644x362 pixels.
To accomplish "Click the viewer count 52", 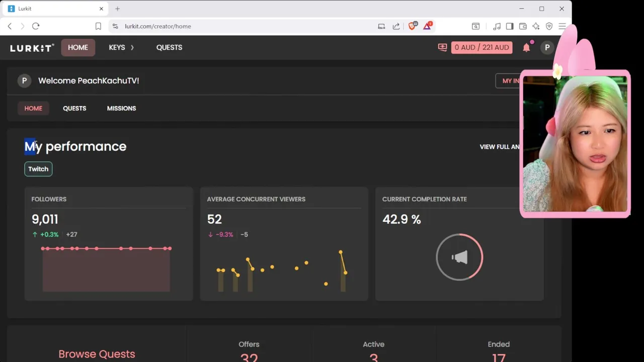I will 214,219.
